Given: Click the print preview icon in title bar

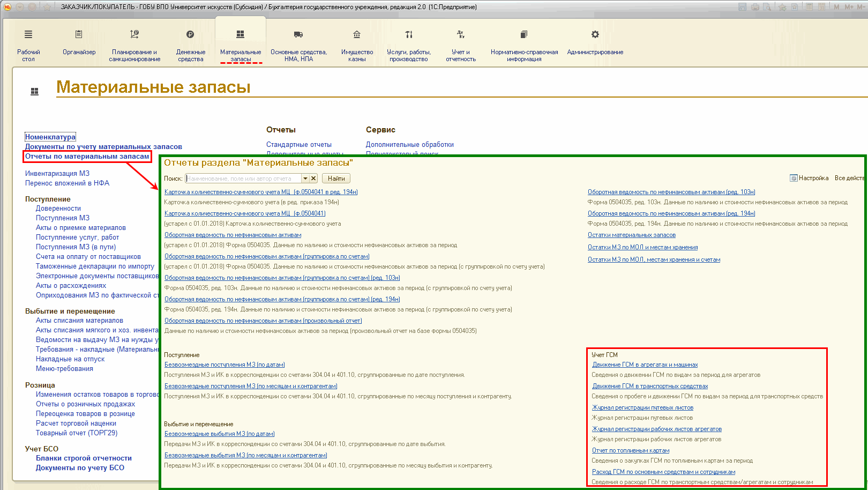Looking at the screenshot, I should [x=767, y=7].
